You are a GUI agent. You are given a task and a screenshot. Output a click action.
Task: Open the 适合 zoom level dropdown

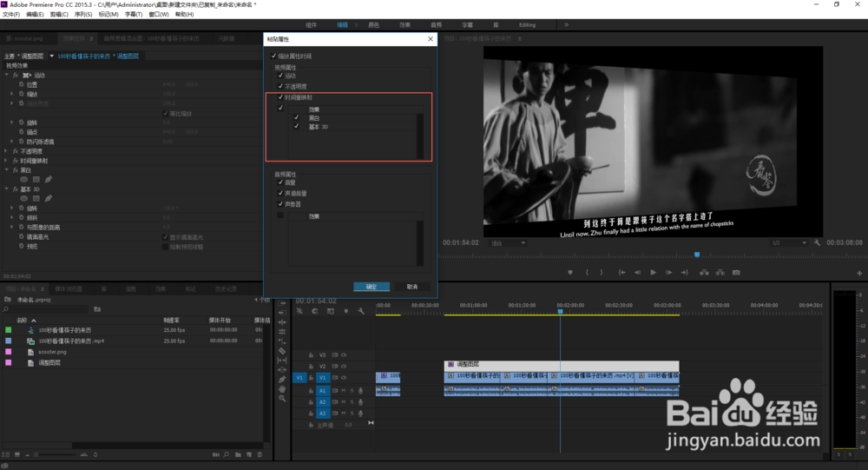pos(508,242)
